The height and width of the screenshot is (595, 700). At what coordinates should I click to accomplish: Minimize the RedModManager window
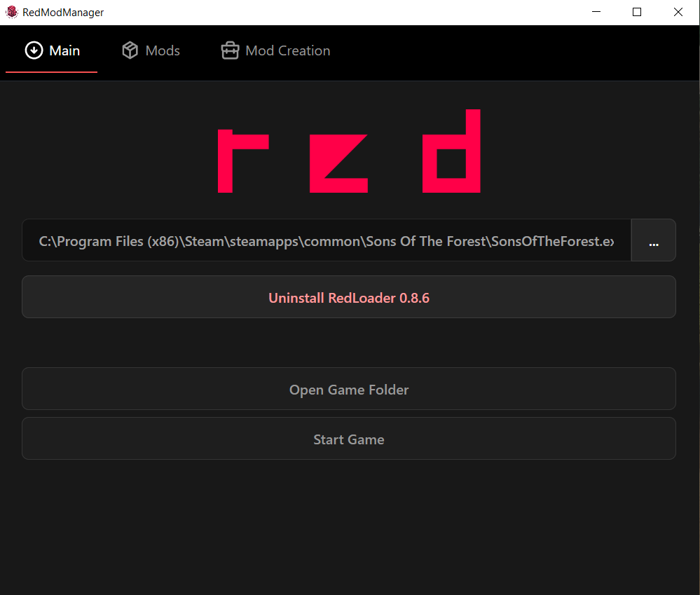[596, 12]
